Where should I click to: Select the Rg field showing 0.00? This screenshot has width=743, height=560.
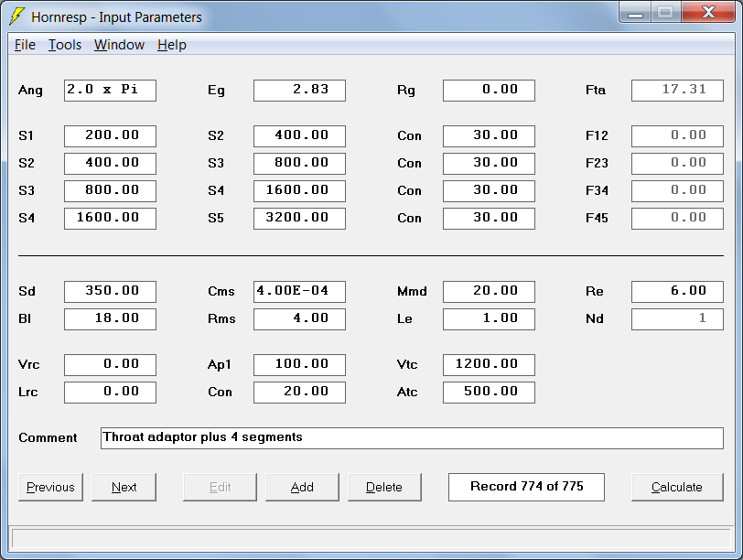(489, 91)
